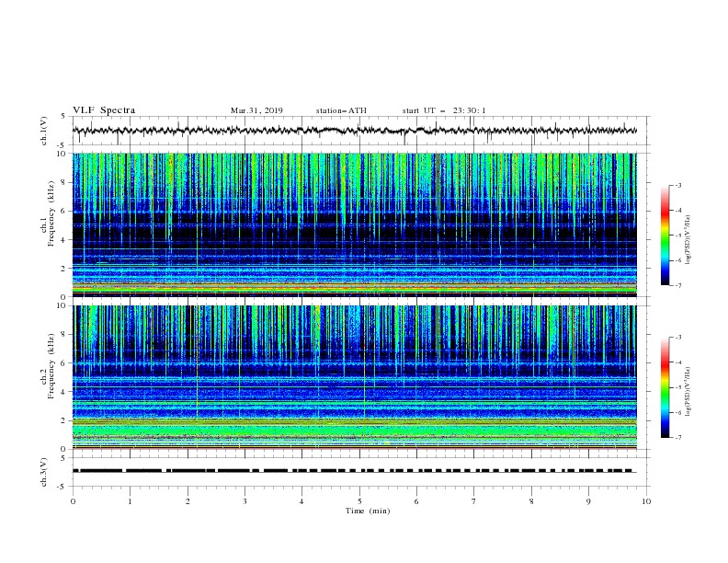Select the date "Mar.31, 2019"
Screen dimensions: 728x563
tap(256, 110)
